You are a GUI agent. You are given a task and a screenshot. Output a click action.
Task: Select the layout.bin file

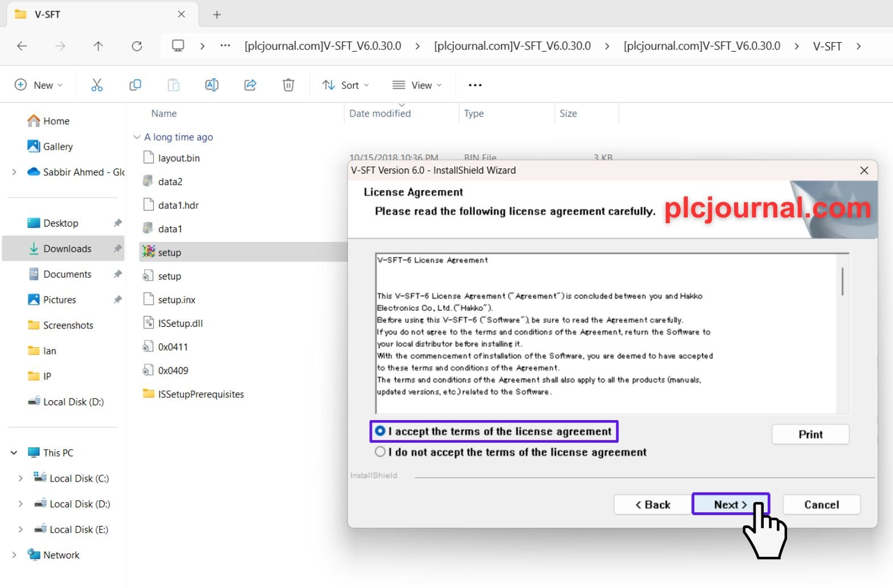171,158
